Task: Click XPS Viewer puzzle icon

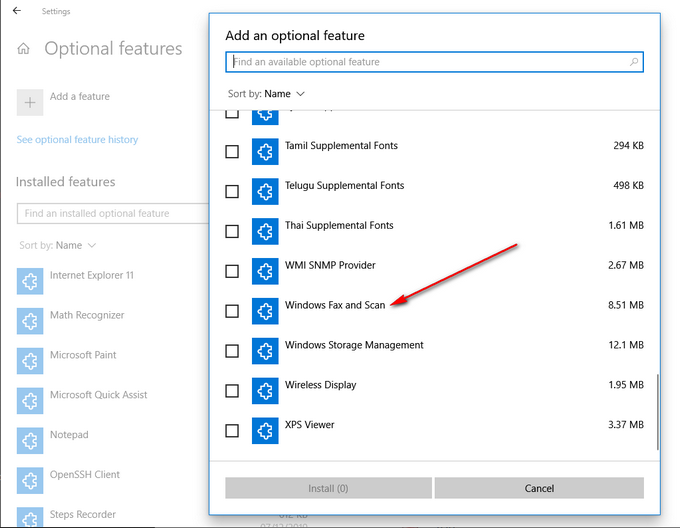Action: tap(265, 431)
